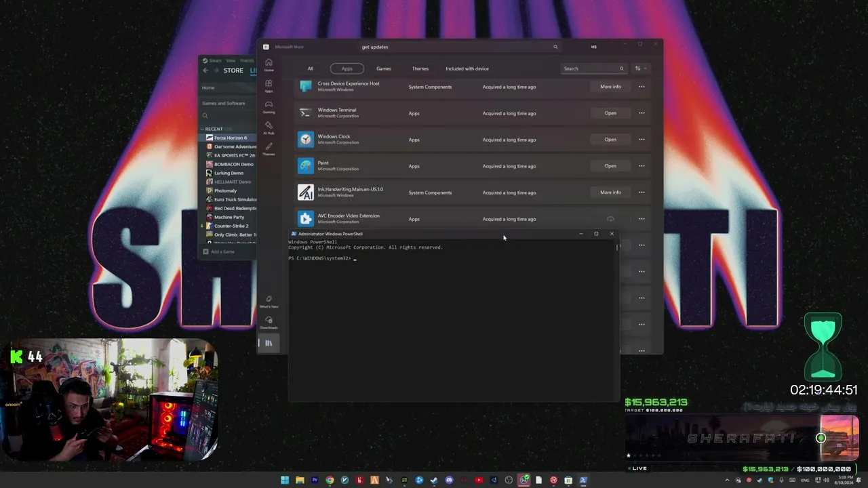The height and width of the screenshot is (488, 868).
Task: Click the AVC Encoder Video Extension icon
Action: (306, 219)
